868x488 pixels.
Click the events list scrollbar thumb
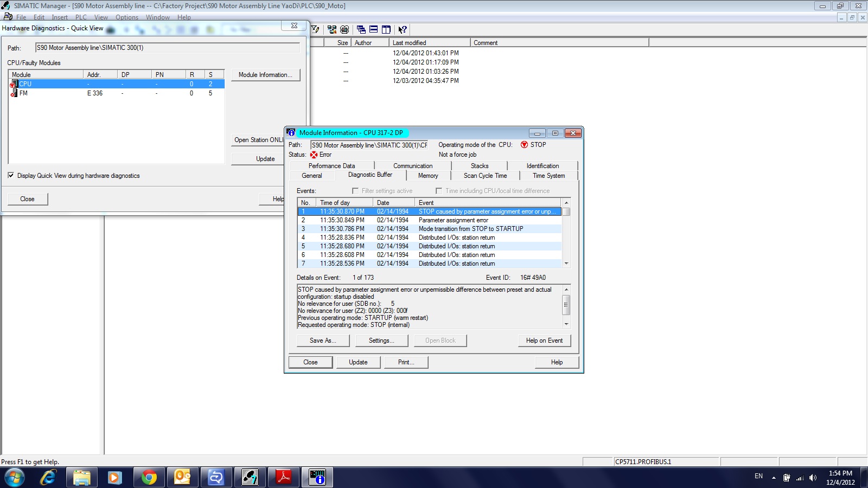click(566, 211)
